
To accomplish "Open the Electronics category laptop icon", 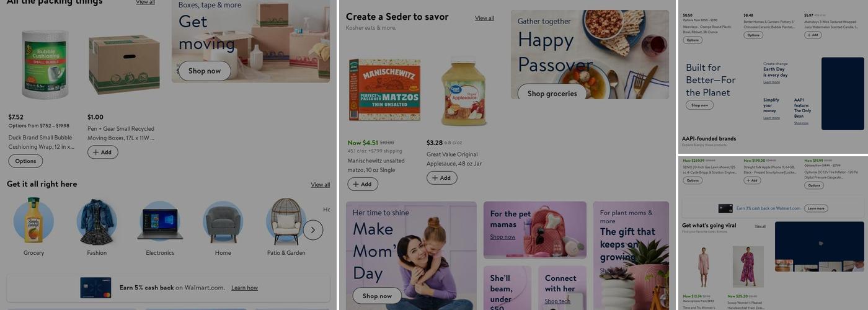I will tap(160, 221).
